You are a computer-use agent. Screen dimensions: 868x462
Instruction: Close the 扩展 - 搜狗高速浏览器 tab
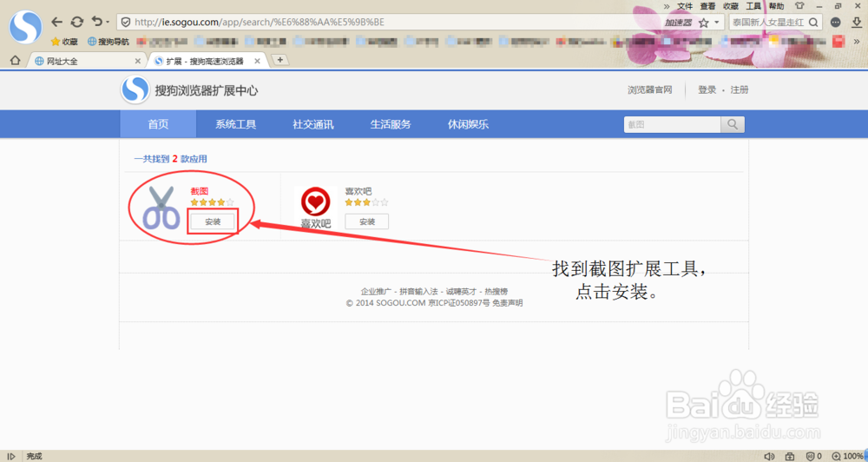coord(257,61)
